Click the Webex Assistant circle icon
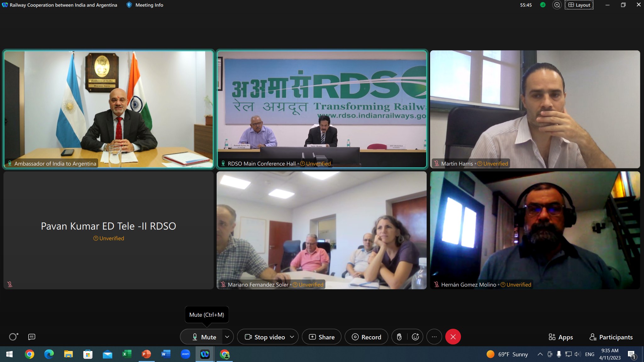 (x=13, y=337)
